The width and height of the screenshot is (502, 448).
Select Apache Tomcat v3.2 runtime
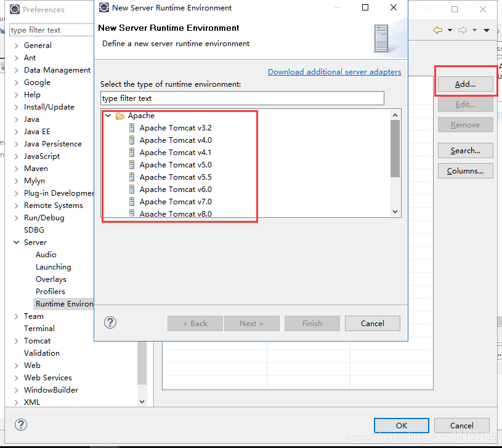pyautogui.click(x=176, y=128)
